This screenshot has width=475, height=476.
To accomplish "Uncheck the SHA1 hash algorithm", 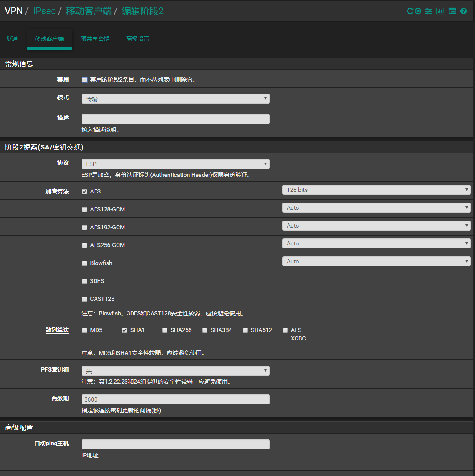I will [124, 330].
